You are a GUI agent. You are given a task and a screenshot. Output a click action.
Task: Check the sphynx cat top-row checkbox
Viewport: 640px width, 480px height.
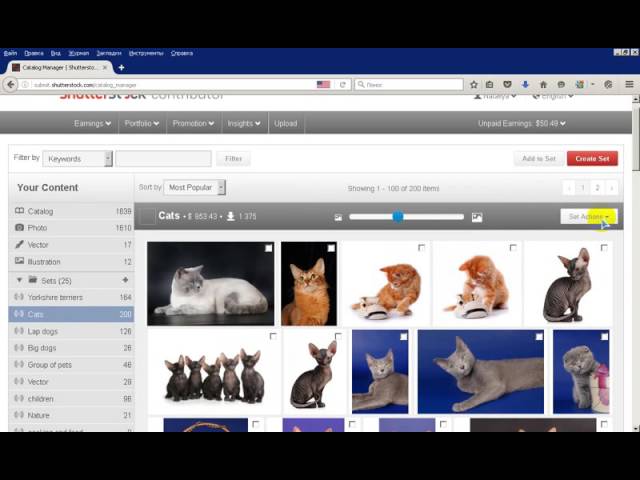point(604,248)
